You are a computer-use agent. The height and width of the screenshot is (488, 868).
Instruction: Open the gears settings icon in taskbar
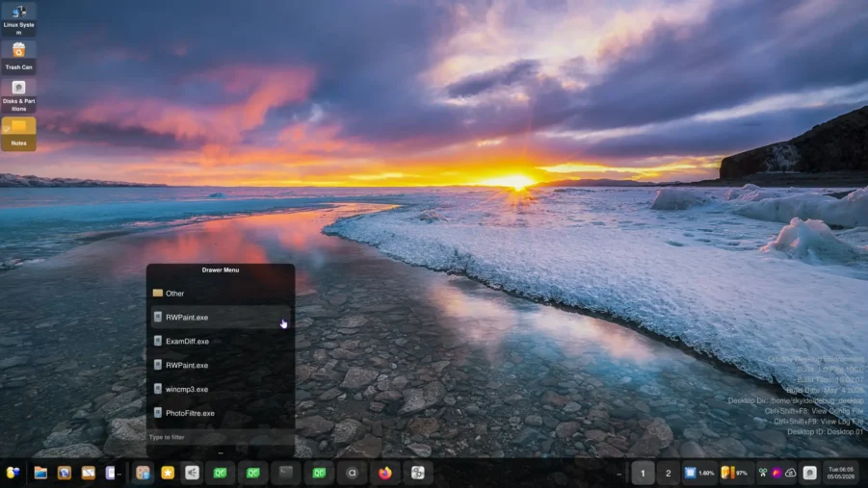click(417, 473)
